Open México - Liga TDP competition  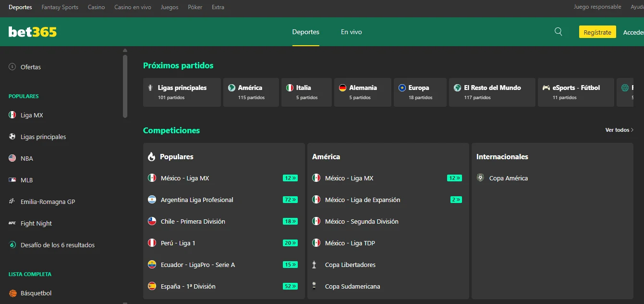[350, 243]
